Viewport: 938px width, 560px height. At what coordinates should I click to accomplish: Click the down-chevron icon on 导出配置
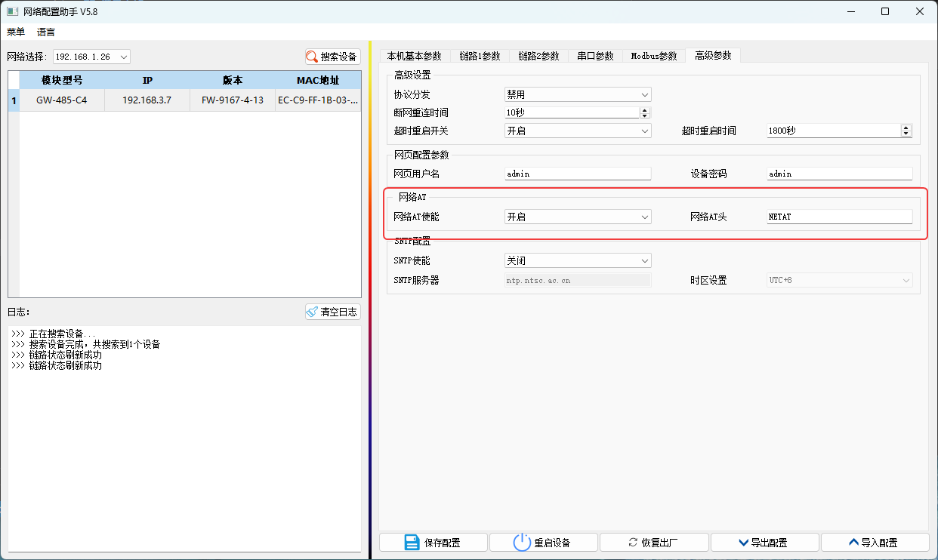click(743, 542)
